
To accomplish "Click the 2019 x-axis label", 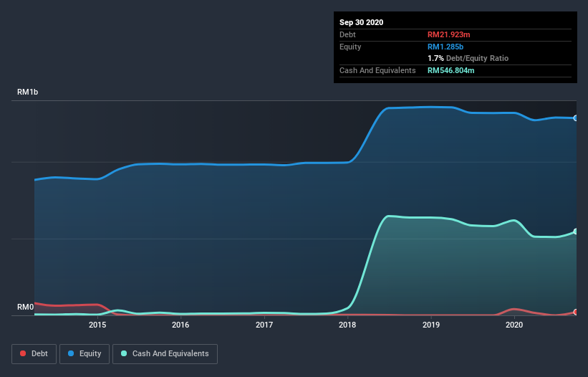I will click(431, 325).
